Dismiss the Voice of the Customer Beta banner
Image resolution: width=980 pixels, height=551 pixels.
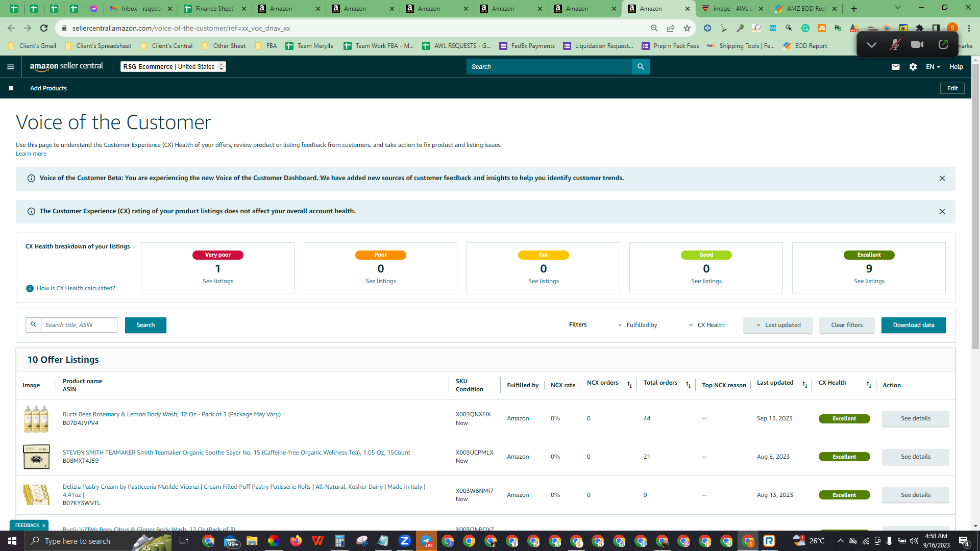coord(942,178)
